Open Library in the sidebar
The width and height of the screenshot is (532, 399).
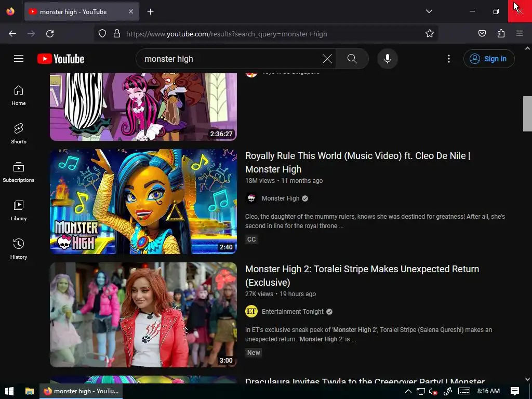pyautogui.click(x=19, y=210)
